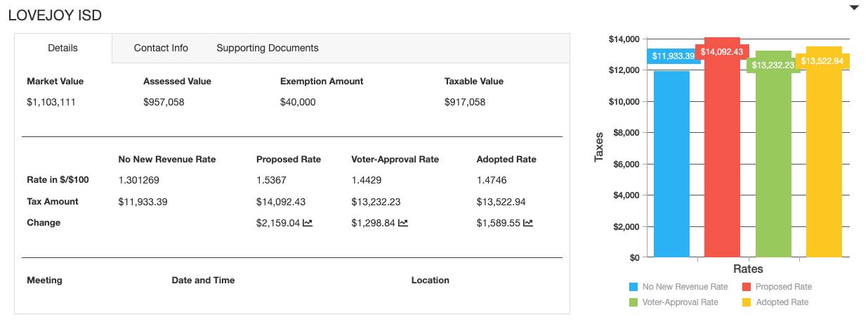Click the yellow Adopted Rate bar
The height and width of the screenshot is (322, 868).
coord(824,169)
